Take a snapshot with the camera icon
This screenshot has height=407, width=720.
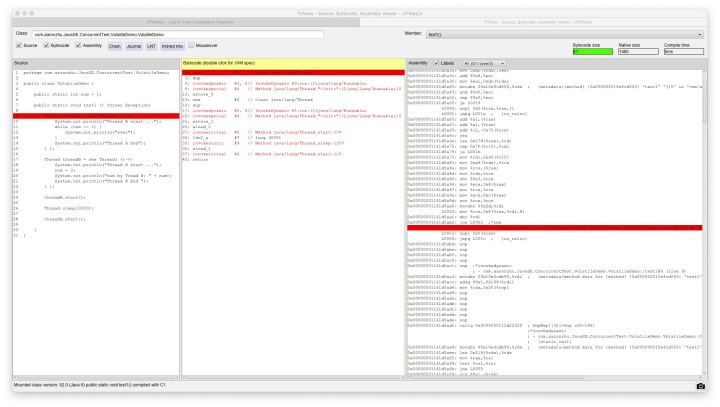[x=700, y=386]
